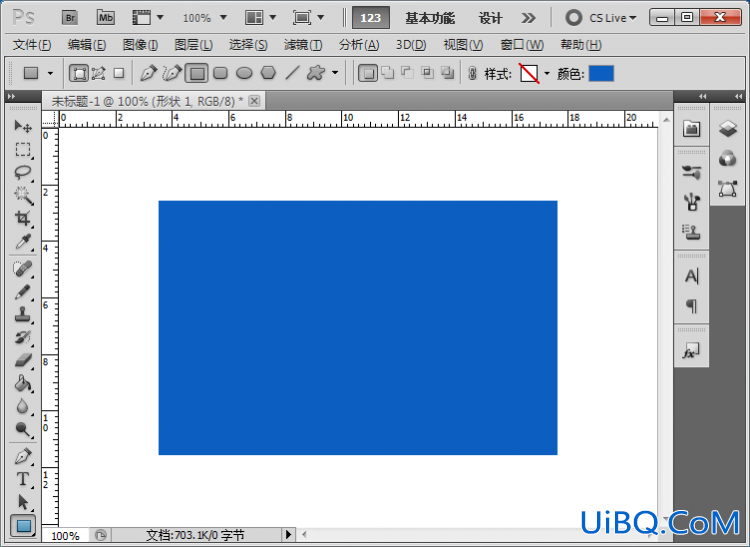
Task: Open the Paths panel icon
Action: [x=728, y=189]
